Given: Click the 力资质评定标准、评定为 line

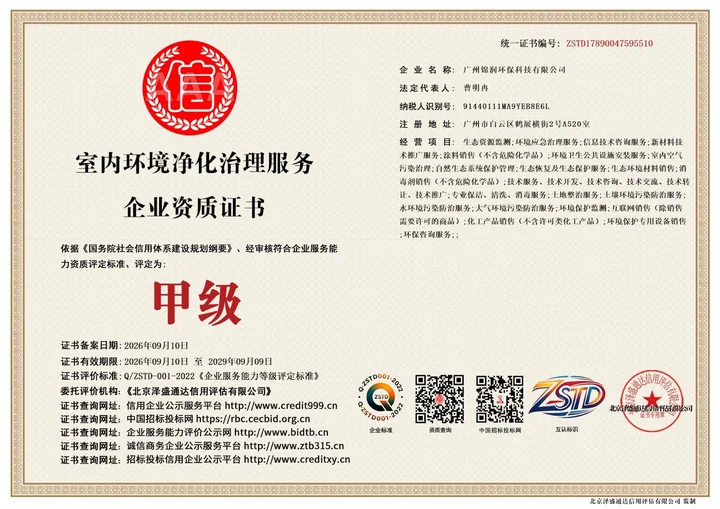Looking at the screenshot, I should click(113, 264).
